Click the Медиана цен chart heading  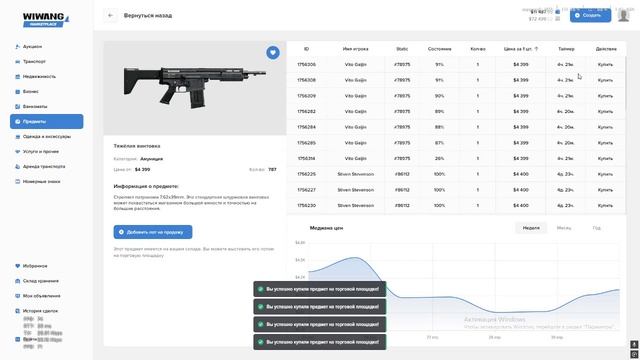[x=326, y=228]
